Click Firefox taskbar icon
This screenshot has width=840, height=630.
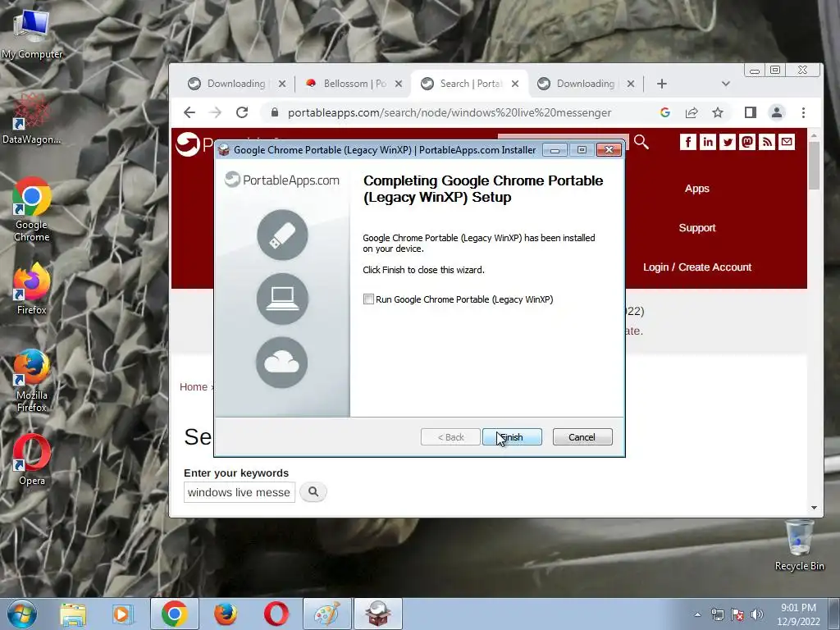[226, 614]
